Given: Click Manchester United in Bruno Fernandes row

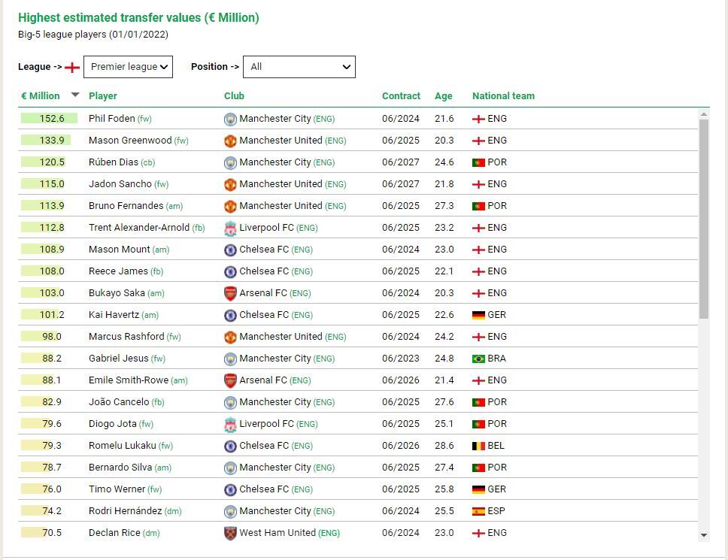Looking at the screenshot, I should [x=281, y=206].
